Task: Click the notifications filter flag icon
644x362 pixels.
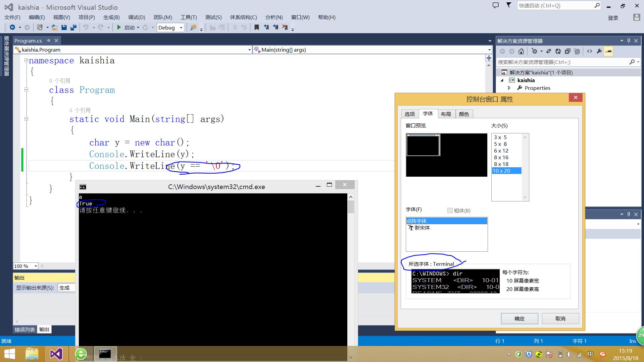Action: [x=509, y=5]
